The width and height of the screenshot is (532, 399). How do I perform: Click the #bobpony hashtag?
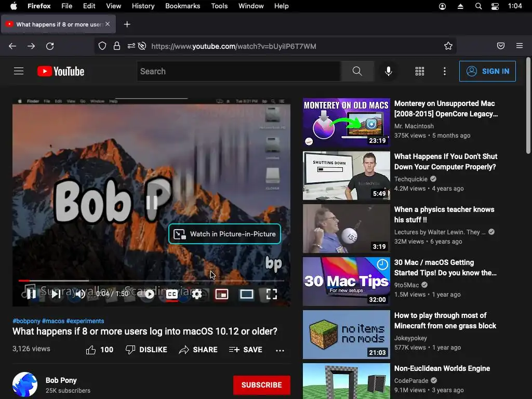pyautogui.click(x=26, y=321)
